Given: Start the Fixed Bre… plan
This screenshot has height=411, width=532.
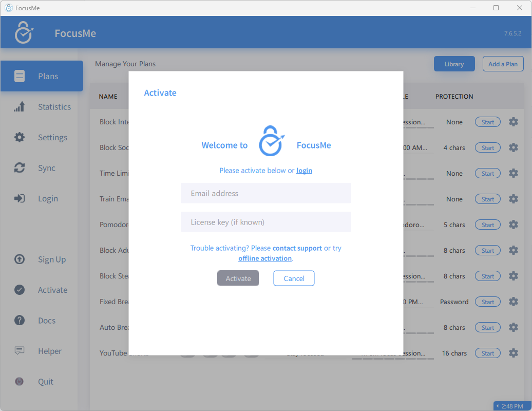Looking at the screenshot, I should tap(487, 302).
